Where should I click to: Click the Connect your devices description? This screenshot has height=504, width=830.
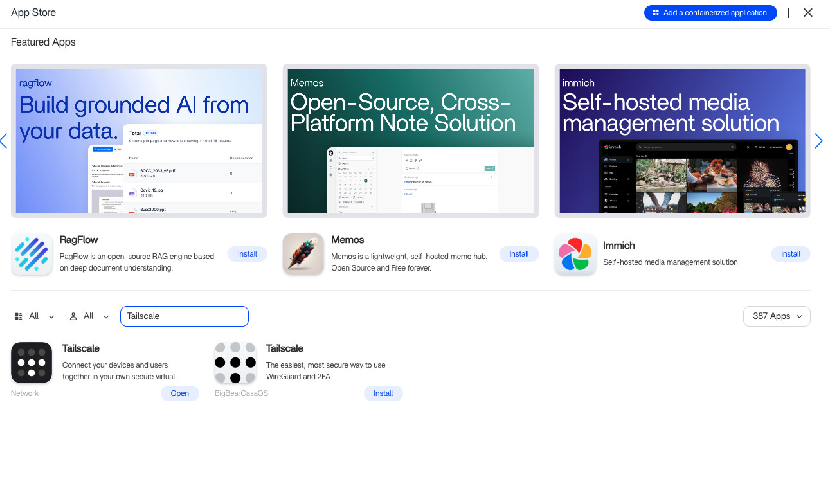coord(121,371)
